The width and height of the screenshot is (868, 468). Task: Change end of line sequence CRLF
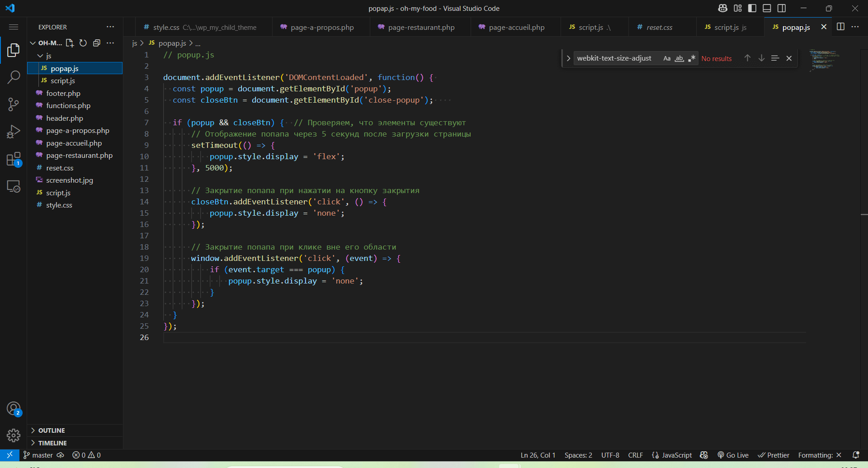pyautogui.click(x=635, y=455)
